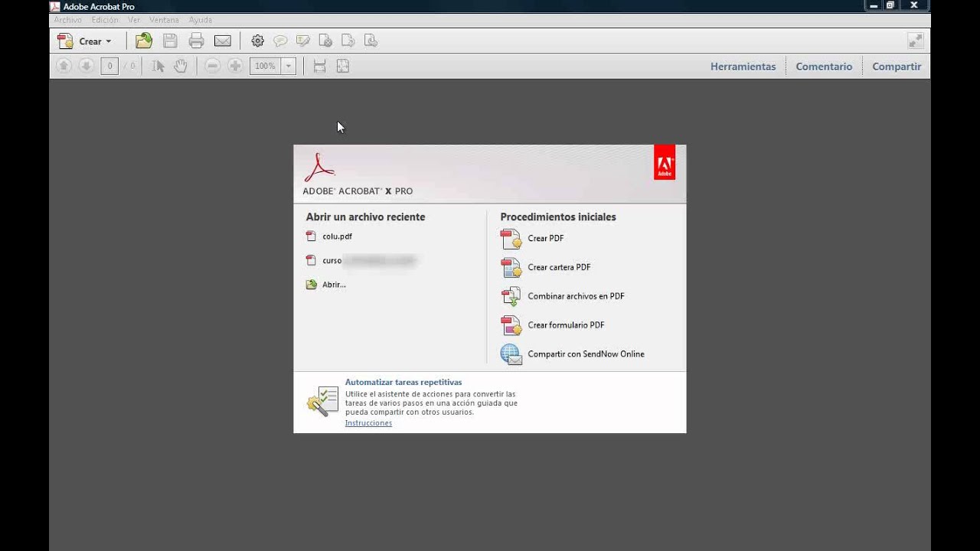Open the gear customize toolbar icon

point(257,41)
